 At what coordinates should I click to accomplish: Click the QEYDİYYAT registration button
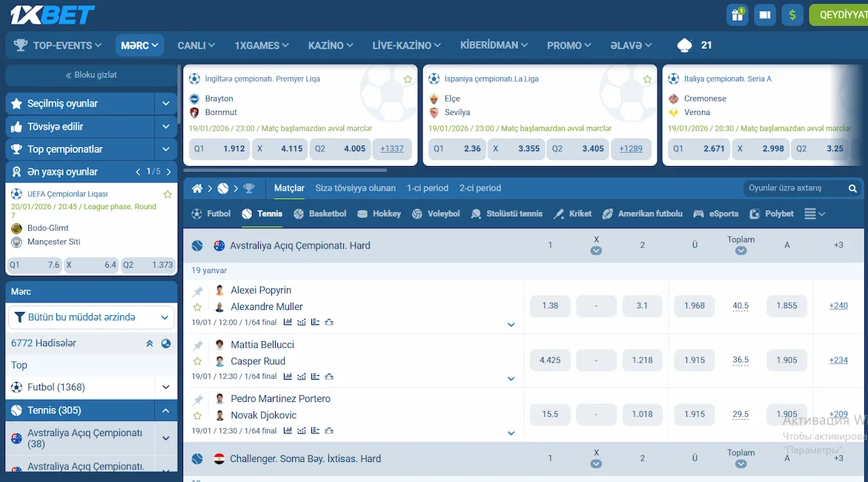[844, 14]
